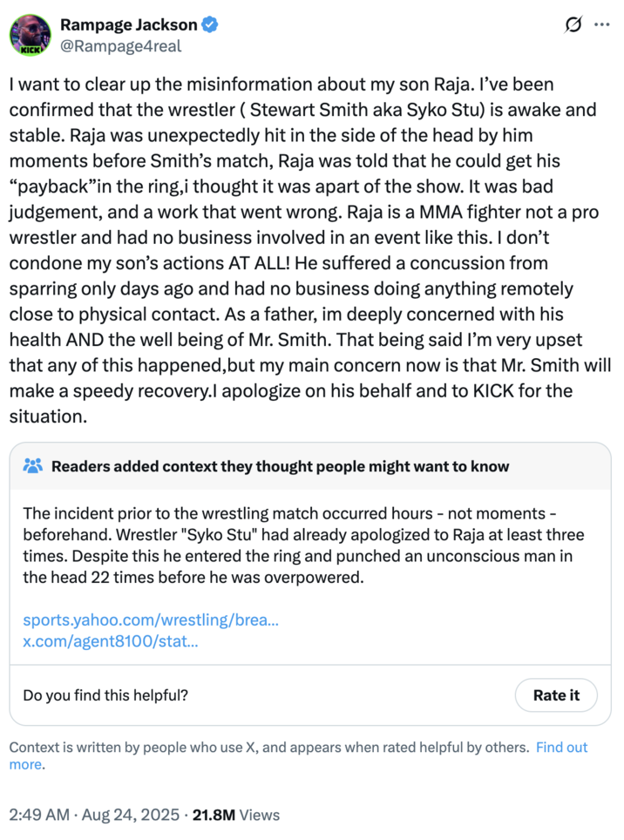Click the Community Notes readers icon

pyautogui.click(x=34, y=466)
